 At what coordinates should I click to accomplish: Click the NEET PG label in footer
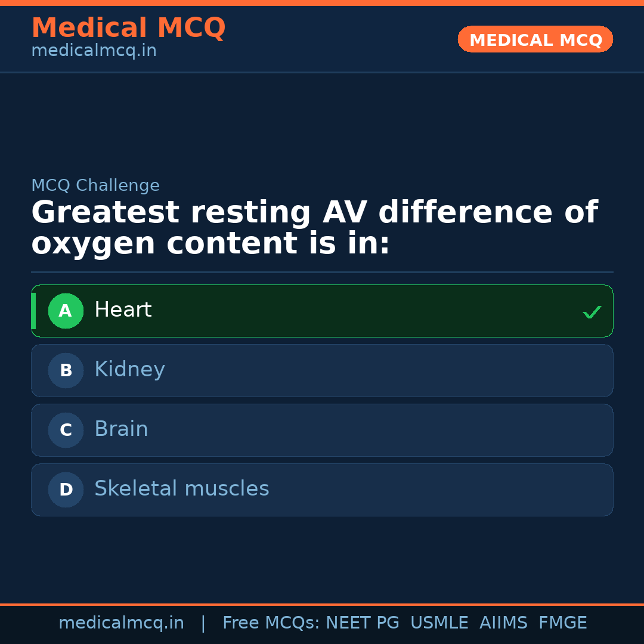[362, 623]
